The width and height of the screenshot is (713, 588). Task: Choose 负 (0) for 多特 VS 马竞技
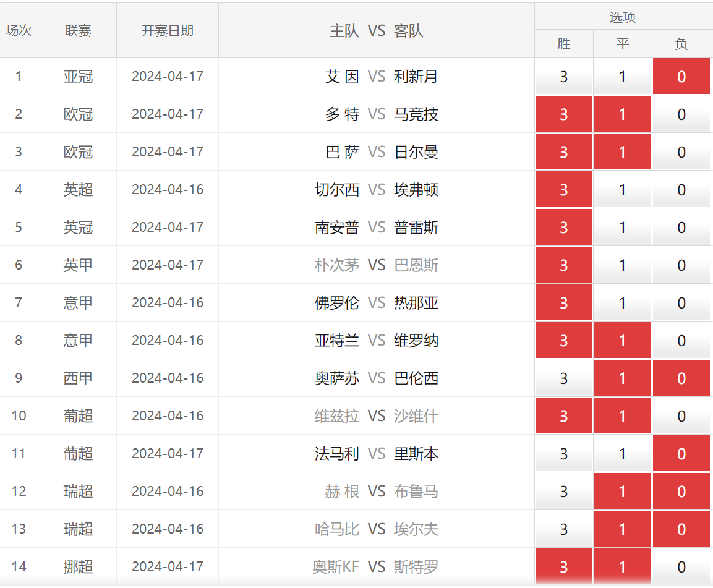point(681,114)
